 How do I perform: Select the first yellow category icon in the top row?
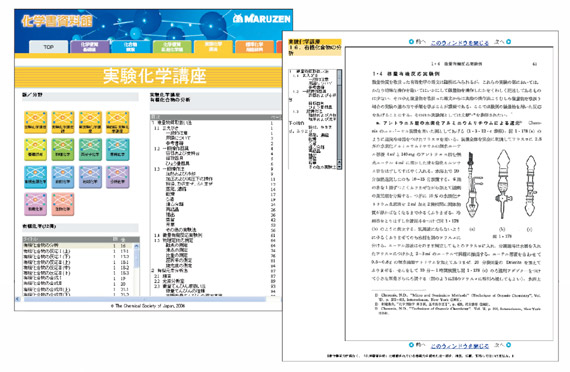click(x=36, y=122)
